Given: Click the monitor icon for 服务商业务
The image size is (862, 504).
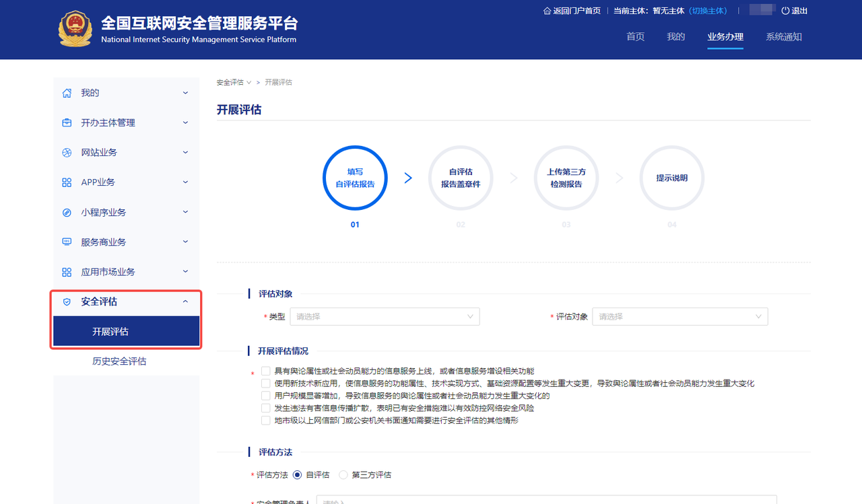Looking at the screenshot, I should 67,242.
